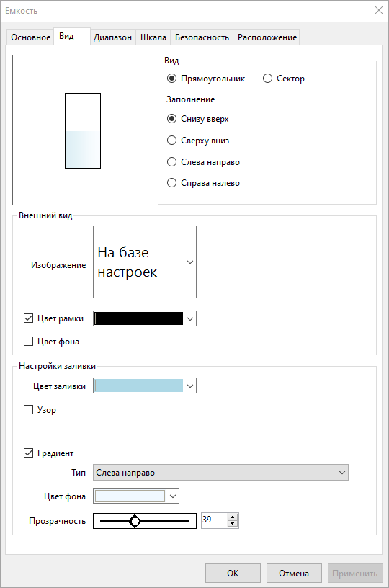Click the light blue fill color swatch
Image resolution: width=389 pixels, height=588 pixels.
click(138, 386)
